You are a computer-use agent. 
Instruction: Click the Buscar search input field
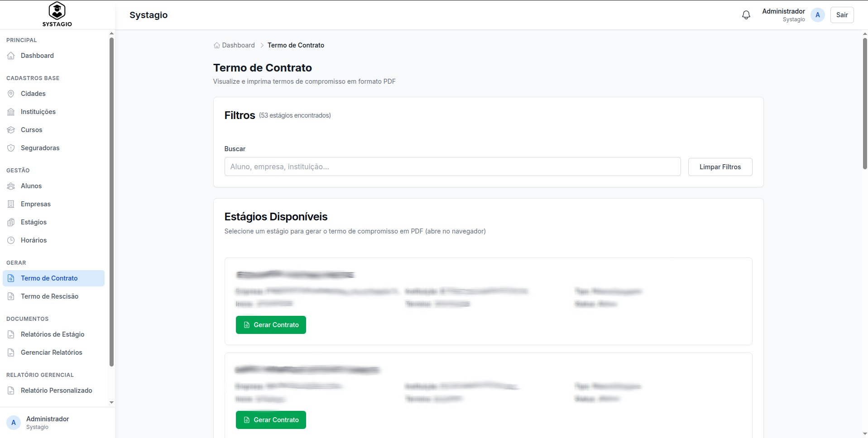point(452,167)
